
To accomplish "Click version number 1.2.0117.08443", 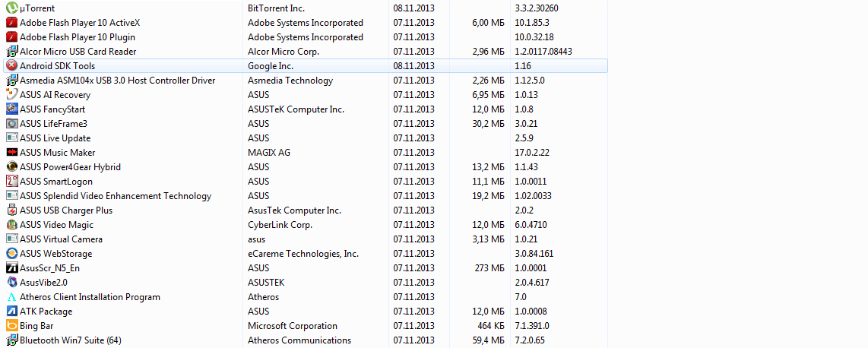I will click(x=543, y=52).
